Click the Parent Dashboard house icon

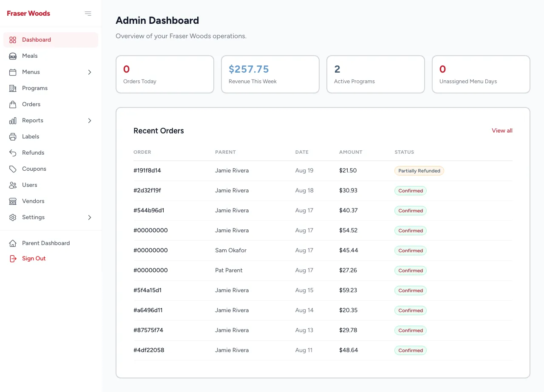13,243
